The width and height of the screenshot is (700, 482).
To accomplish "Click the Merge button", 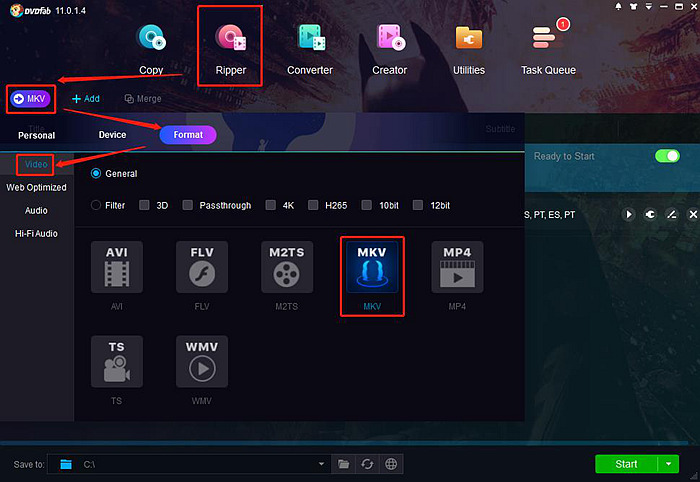I will [x=143, y=99].
